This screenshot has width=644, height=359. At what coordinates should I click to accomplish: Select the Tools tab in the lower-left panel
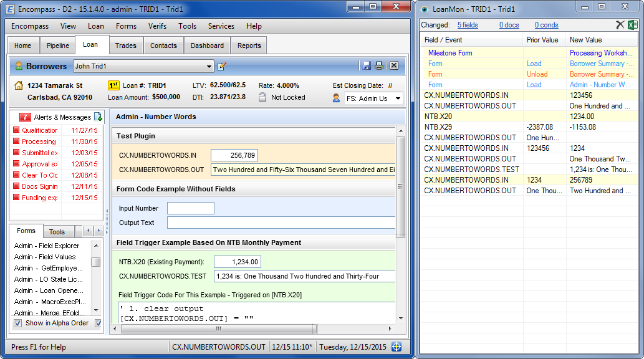click(x=57, y=232)
